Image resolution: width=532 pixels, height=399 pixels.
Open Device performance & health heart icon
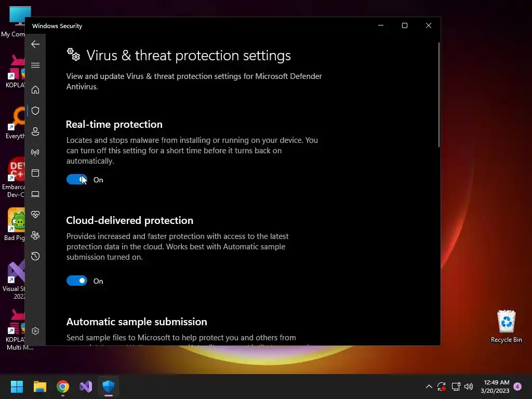[x=35, y=215]
